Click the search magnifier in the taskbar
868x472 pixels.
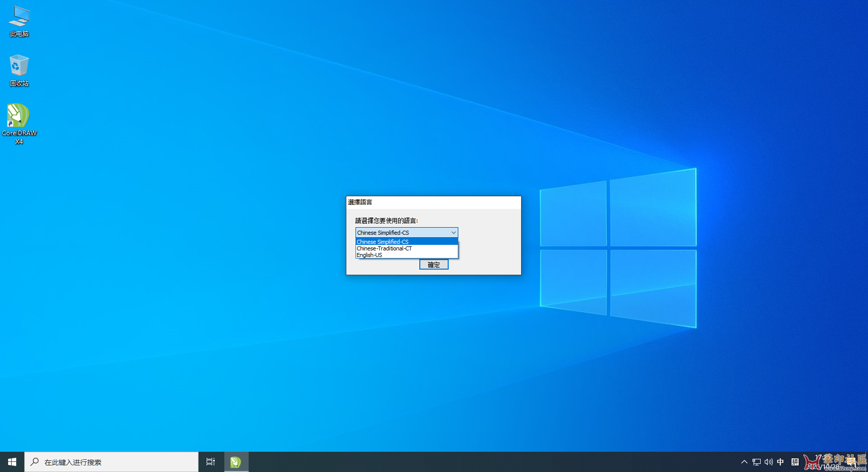[x=34, y=461]
